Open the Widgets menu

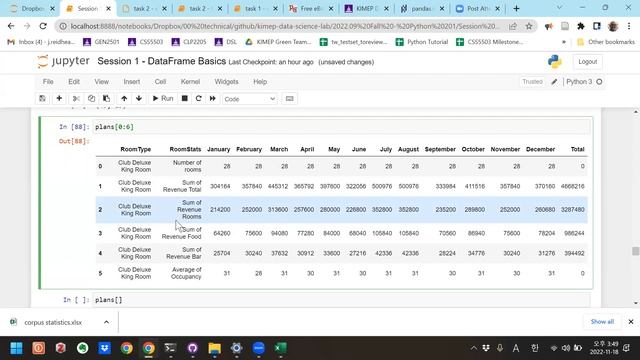coord(227,82)
